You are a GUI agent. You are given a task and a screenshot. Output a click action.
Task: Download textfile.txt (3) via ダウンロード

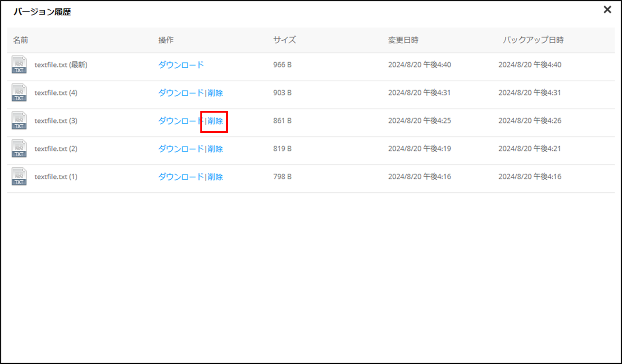[181, 121]
